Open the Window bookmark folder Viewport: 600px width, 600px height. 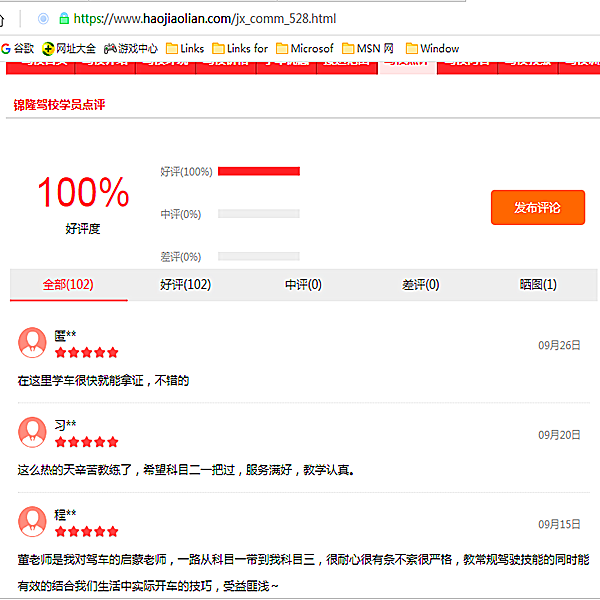pyautogui.click(x=432, y=48)
